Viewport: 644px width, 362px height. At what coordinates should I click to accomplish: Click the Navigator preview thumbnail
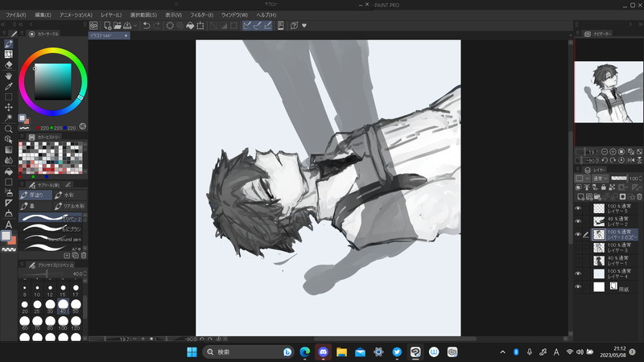tap(609, 92)
